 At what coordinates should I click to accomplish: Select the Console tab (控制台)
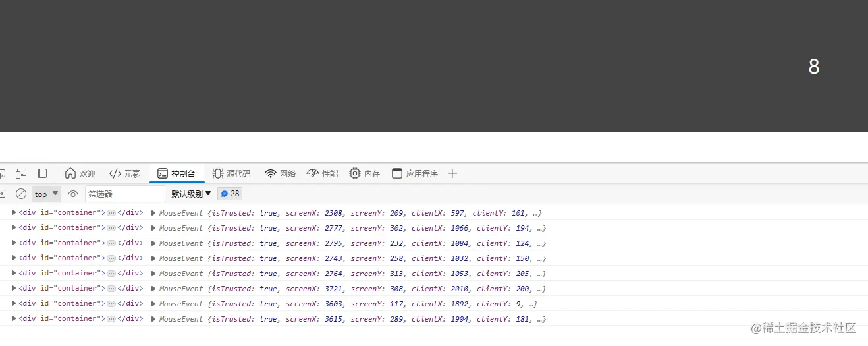click(x=176, y=173)
